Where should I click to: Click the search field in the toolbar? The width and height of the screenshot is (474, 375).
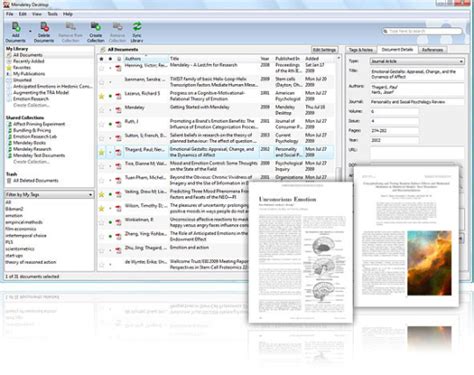(423, 31)
